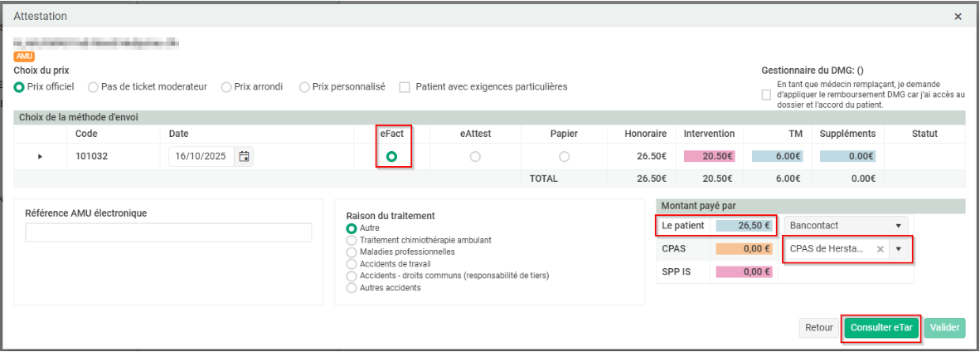Image resolution: width=980 pixels, height=352 pixels.
Task: Expand the 101032 code row
Action: pyautogui.click(x=40, y=156)
